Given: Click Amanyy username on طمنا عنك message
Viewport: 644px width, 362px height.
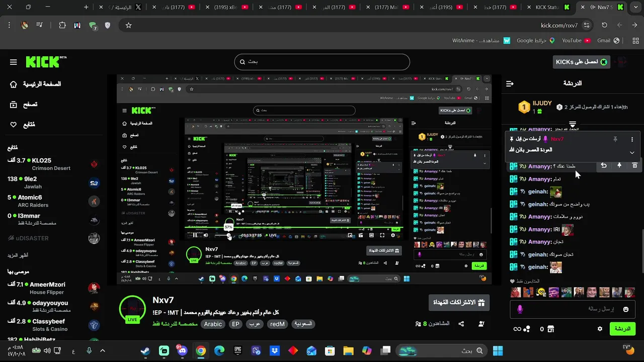Looking at the screenshot, I should [x=539, y=166].
